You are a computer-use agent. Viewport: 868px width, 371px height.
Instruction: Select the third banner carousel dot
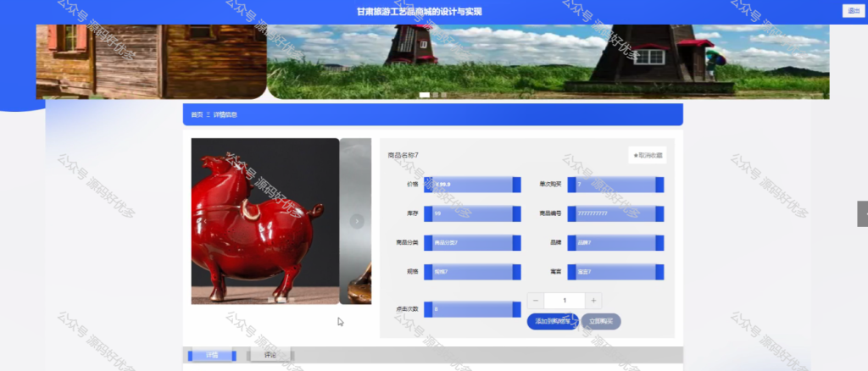point(444,95)
